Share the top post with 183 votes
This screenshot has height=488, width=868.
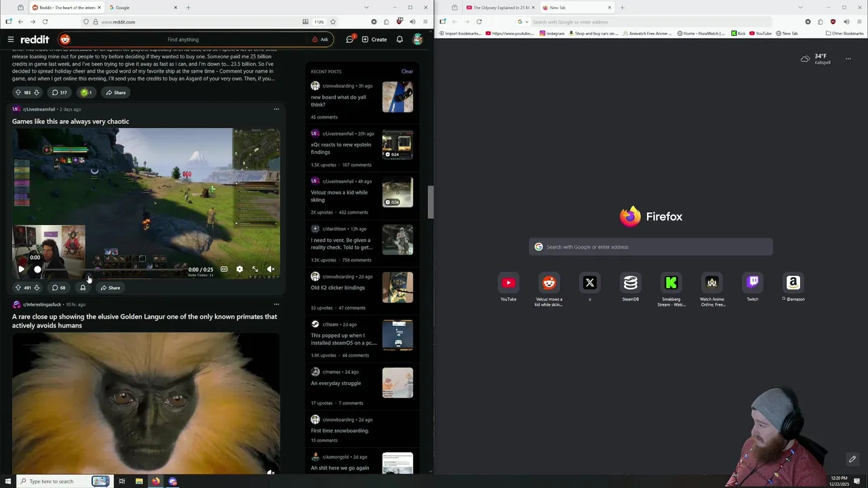click(116, 92)
